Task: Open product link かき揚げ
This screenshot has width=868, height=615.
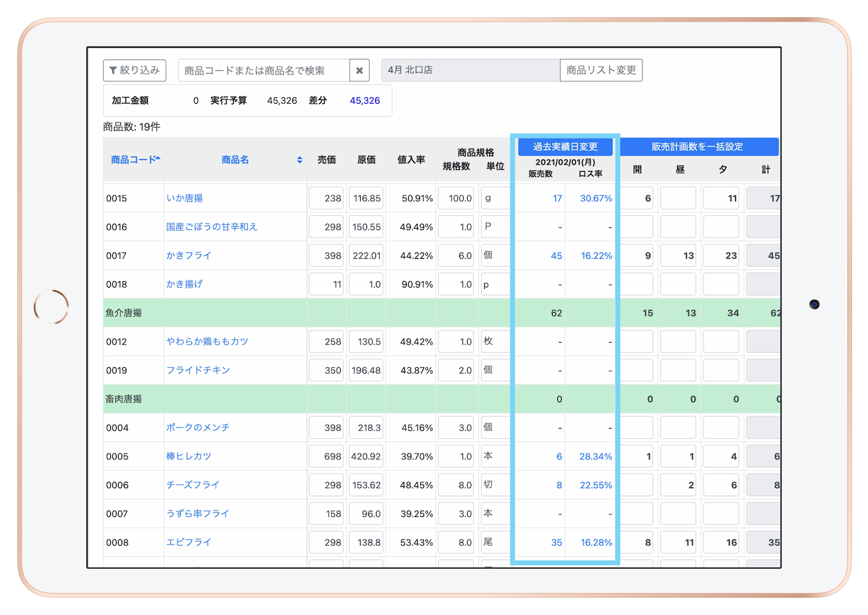Action: click(x=184, y=284)
